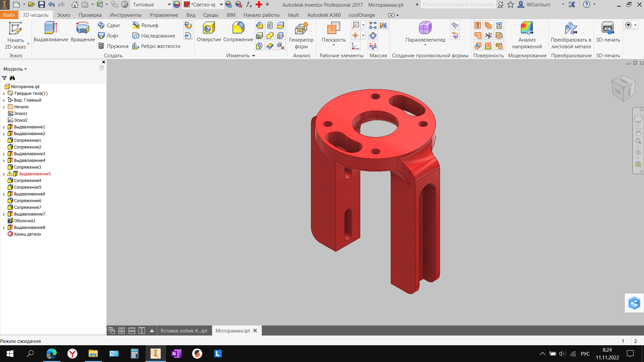Viewport: 644px width, 362px height.
Task: Click the Hole (Отверстие) tool icon
Action: 209,28
